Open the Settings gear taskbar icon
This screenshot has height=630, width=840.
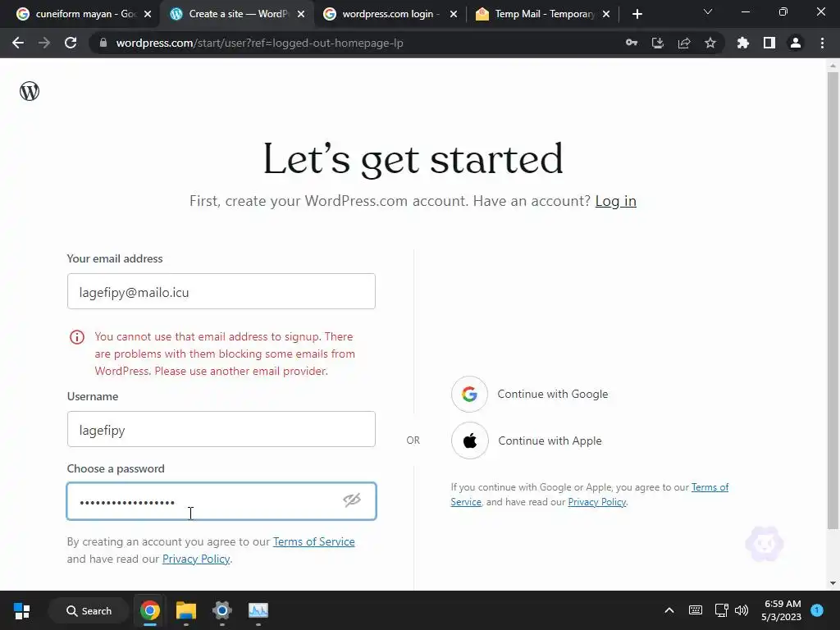(x=221, y=610)
